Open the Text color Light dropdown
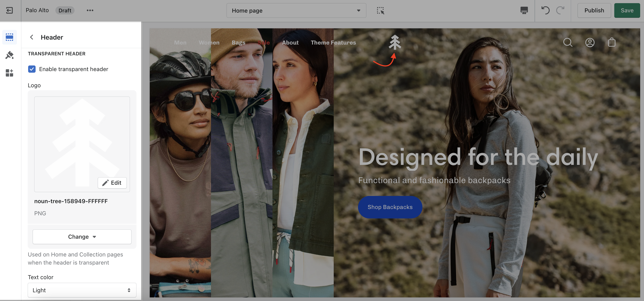644x301 pixels. click(x=82, y=290)
